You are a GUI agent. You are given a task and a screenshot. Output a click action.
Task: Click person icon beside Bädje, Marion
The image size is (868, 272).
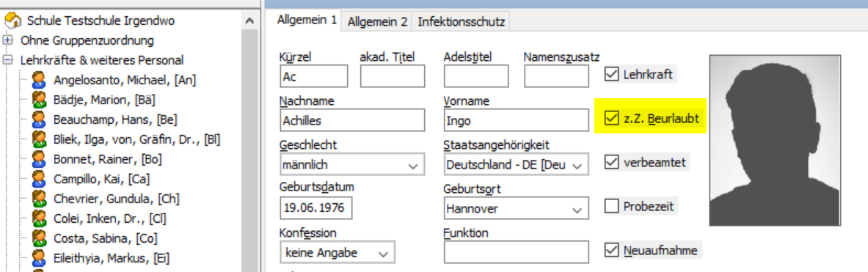click(x=39, y=100)
